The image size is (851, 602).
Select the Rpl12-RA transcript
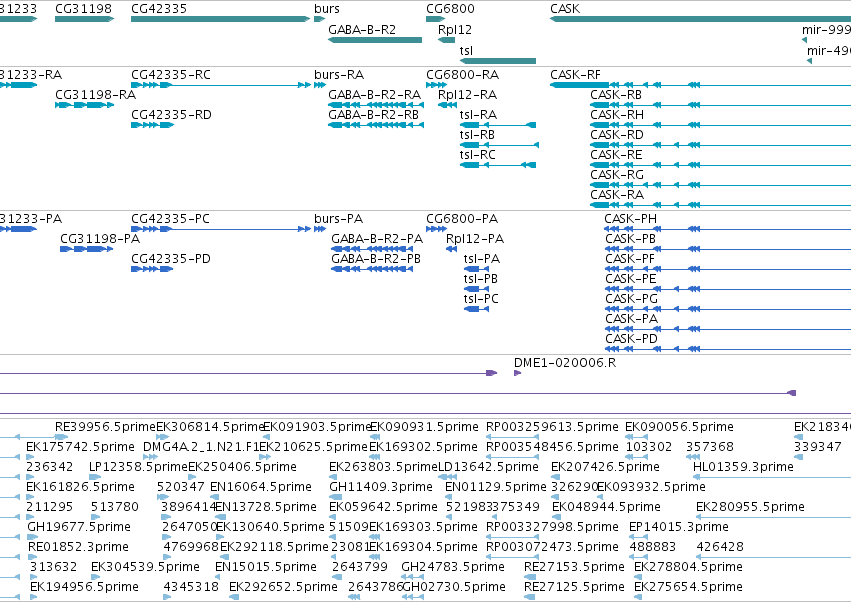(447, 105)
